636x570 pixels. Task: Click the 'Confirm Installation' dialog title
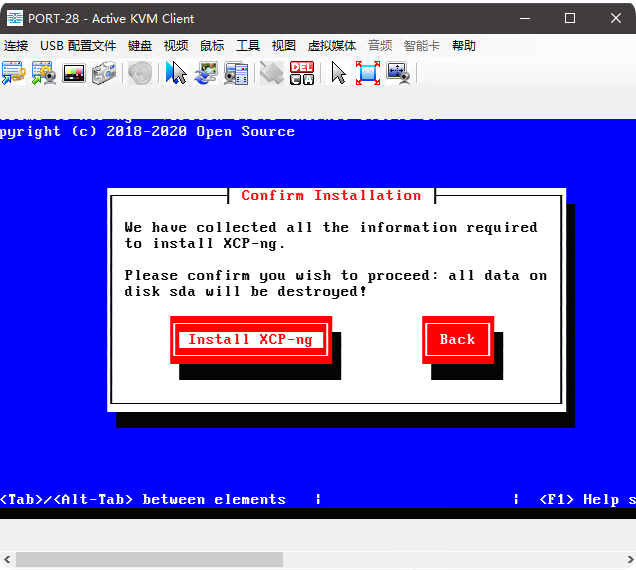(331, 196)
